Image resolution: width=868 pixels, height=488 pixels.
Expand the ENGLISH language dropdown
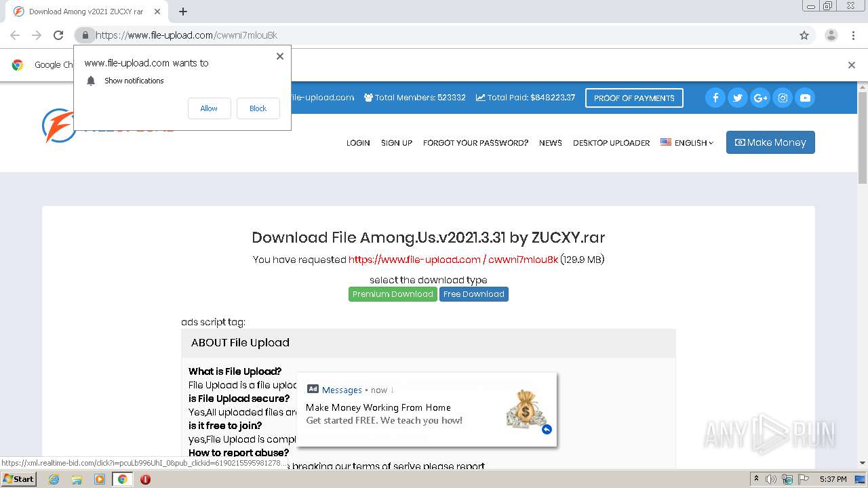point(687,143)
